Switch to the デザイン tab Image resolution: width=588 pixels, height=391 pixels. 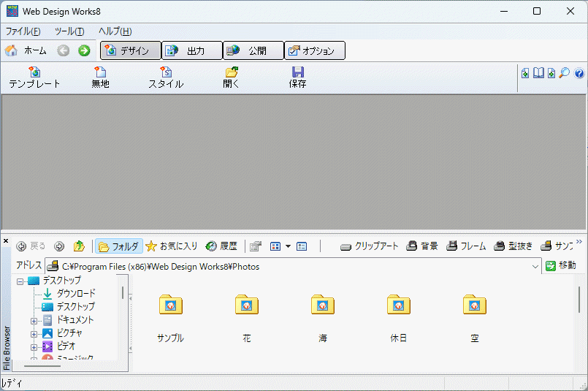pyautogui.click(x=131, y=50)
